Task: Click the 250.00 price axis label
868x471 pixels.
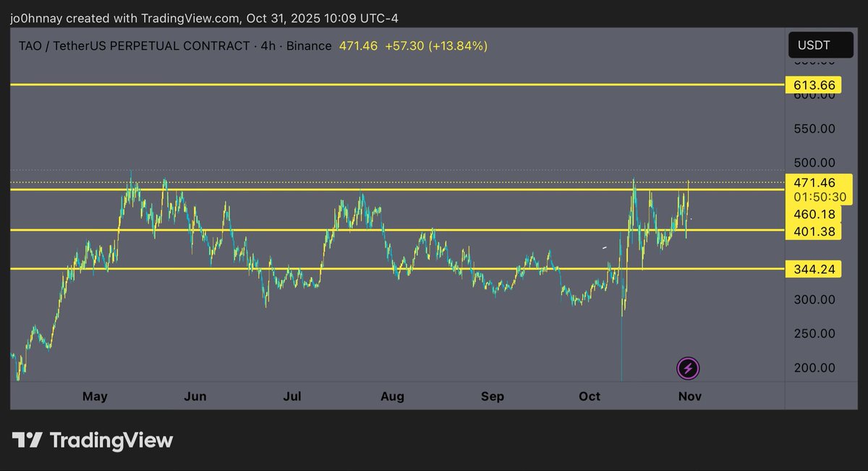Action: (x=814, y=334)
